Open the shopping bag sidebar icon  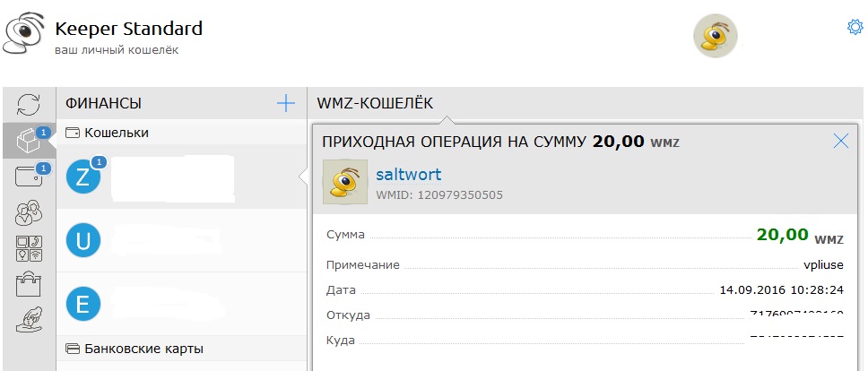coord(28,284)
